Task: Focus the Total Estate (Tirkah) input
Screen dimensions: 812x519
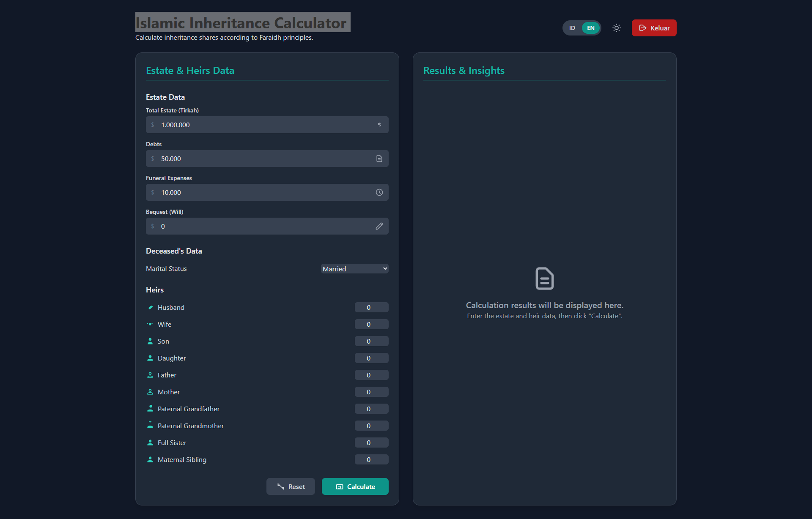Action: pyautogui.click(x=266, y=125)
